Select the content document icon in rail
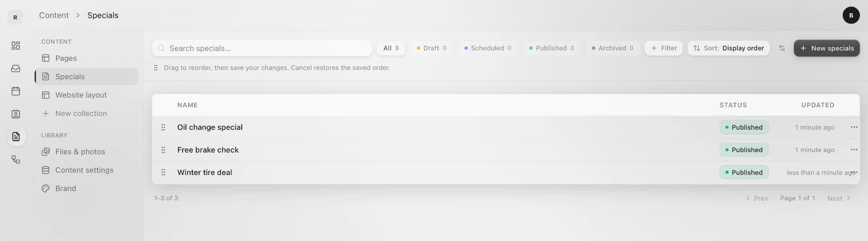Viewport: 868px width, 241px height. (15, 137)
